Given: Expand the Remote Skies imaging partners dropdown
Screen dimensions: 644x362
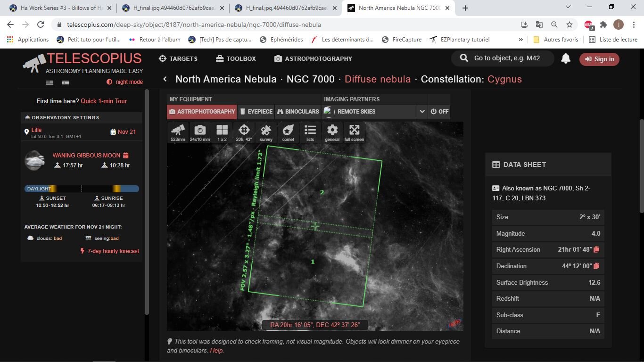Looking at the screenshot, I should (421, 112).
